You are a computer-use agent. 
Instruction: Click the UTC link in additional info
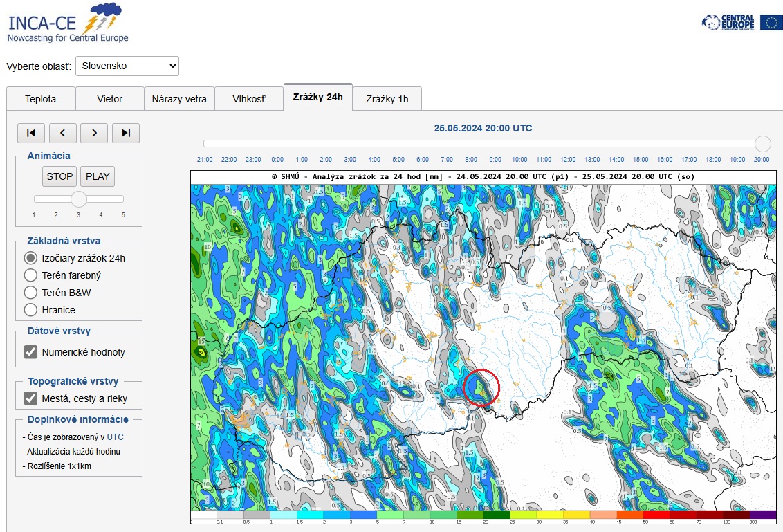click(115, 437)
